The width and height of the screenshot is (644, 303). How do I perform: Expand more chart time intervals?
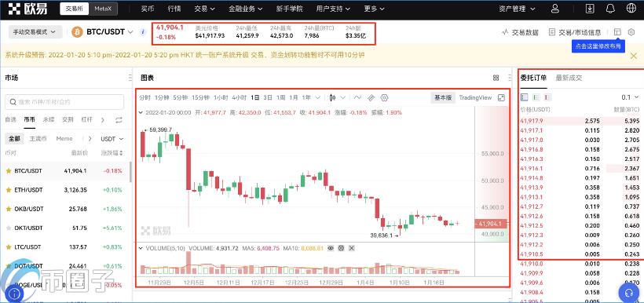coord(318,97)
